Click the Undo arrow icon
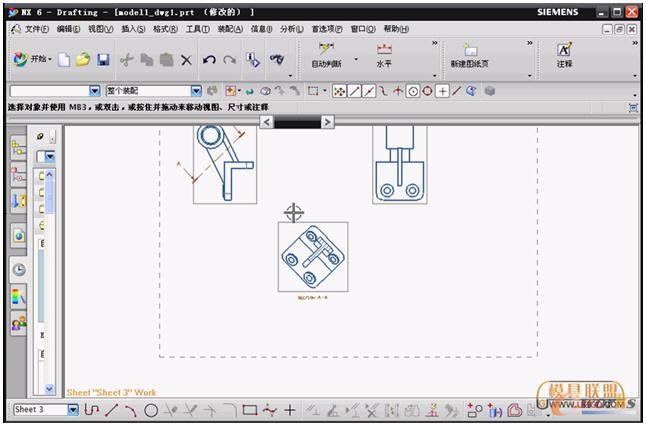 (209, 60)
